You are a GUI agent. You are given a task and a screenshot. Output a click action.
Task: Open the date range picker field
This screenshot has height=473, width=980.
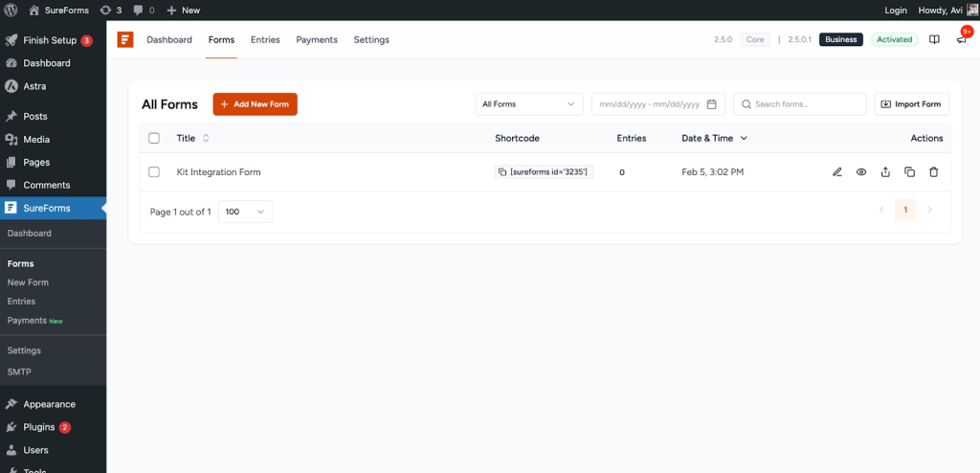point(657,104)
